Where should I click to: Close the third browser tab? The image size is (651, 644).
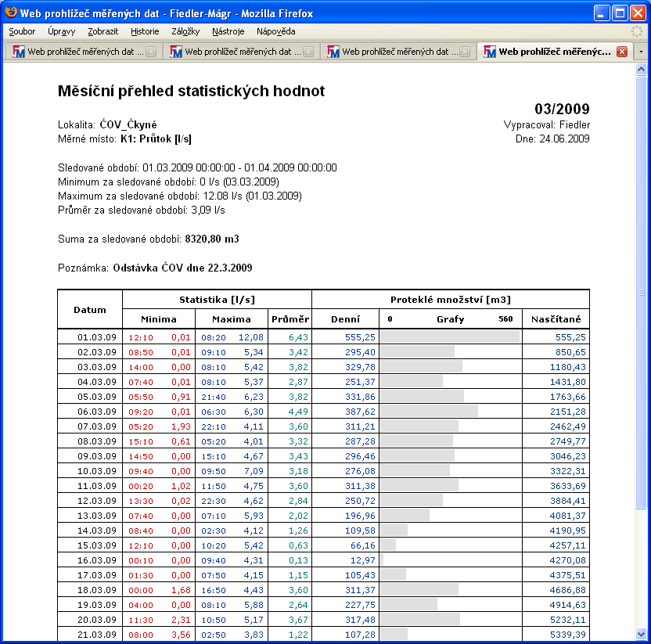pos(465,52)
